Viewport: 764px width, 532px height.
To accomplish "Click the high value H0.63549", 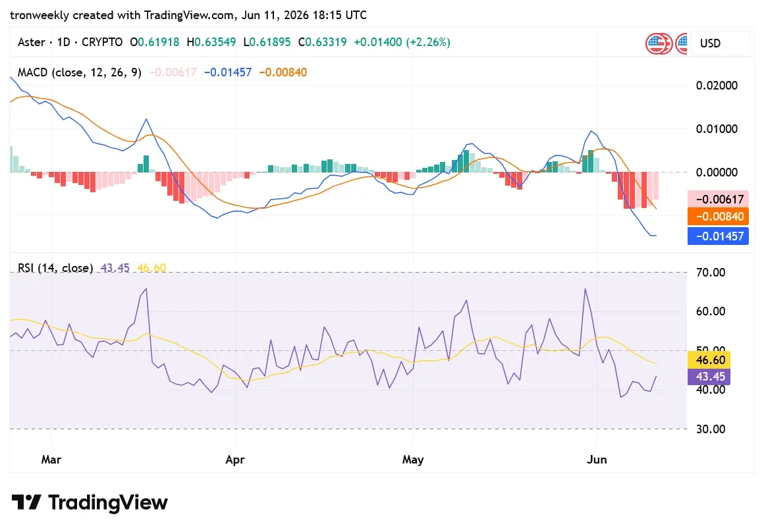I will [x=211, y=42].
